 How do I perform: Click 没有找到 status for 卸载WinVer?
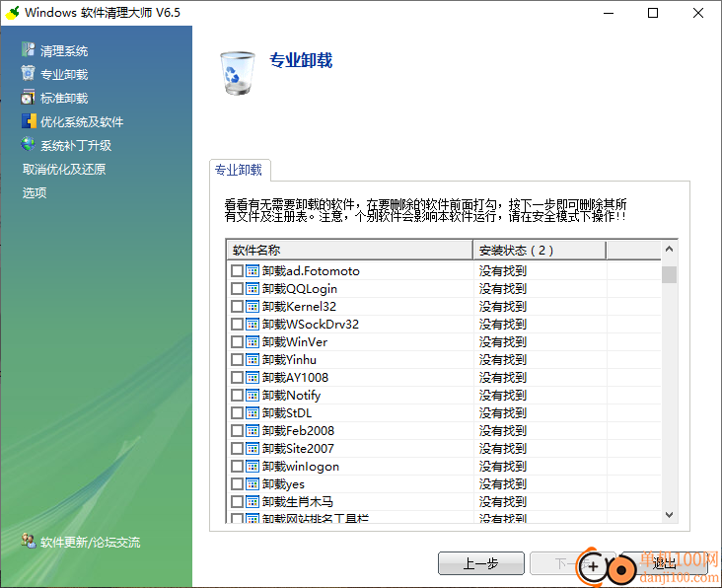click(x=503, y=342)
